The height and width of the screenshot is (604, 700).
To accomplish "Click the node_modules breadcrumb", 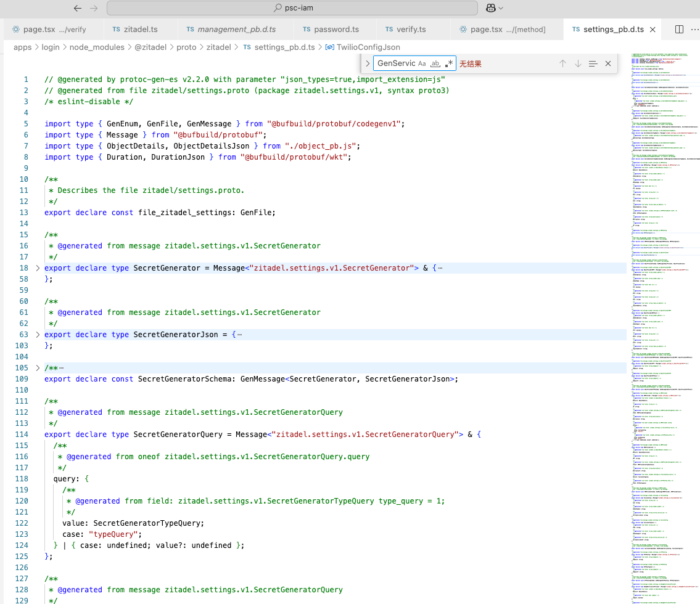I will [x=97, y=47].
